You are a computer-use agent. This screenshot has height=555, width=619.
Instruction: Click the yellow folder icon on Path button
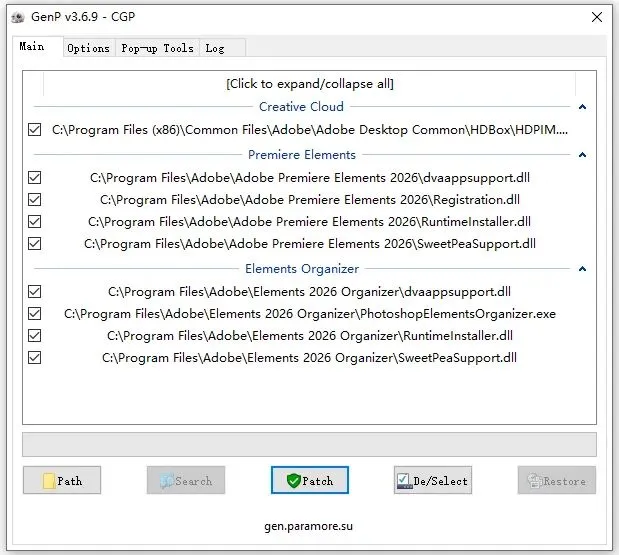point(49,481)
